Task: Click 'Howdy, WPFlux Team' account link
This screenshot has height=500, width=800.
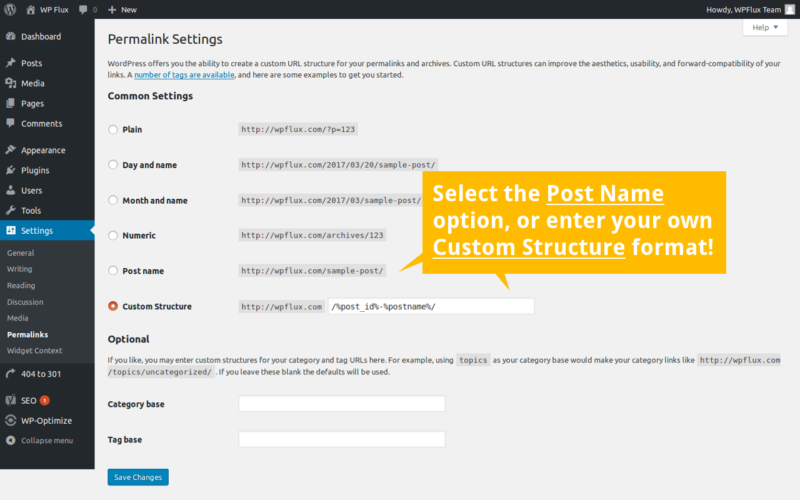Action: pos(743,10)
